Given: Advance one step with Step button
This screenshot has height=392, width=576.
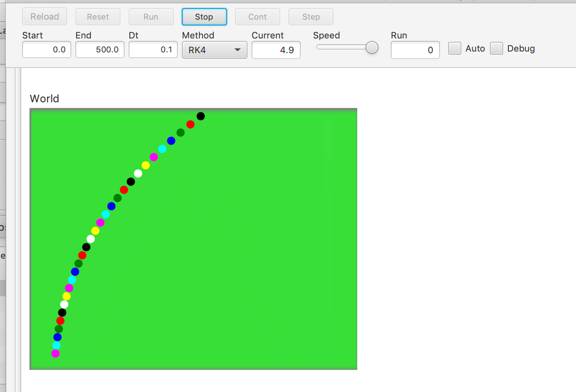Looking at the screenshot, I should coord(311,17).
